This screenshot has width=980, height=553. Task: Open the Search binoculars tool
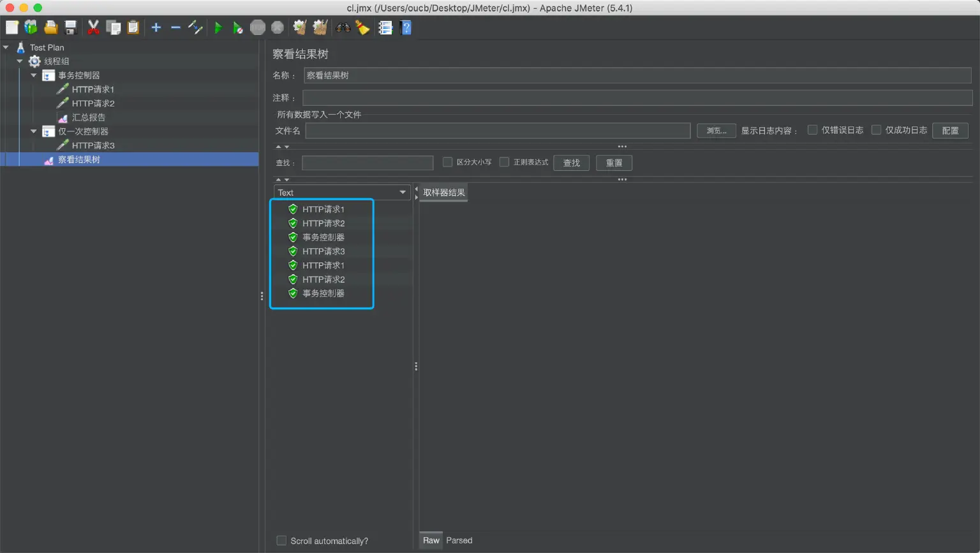point(343,27)
